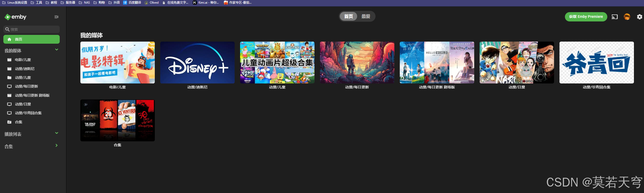Screen dimensions: 644x193
Task: Collapse the 我的媒体 sidebar section
Action: click(57, 50)
